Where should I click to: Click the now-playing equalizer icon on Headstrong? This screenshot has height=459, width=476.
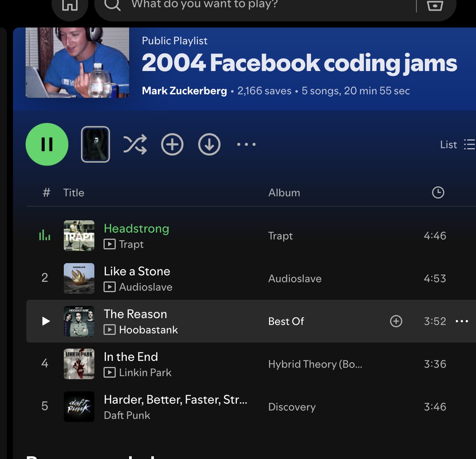tap(45, 235)
